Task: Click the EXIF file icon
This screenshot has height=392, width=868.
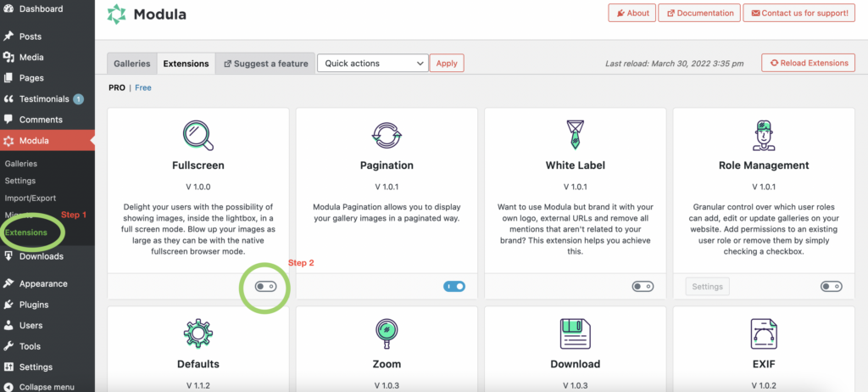Action: click(764, 333)
